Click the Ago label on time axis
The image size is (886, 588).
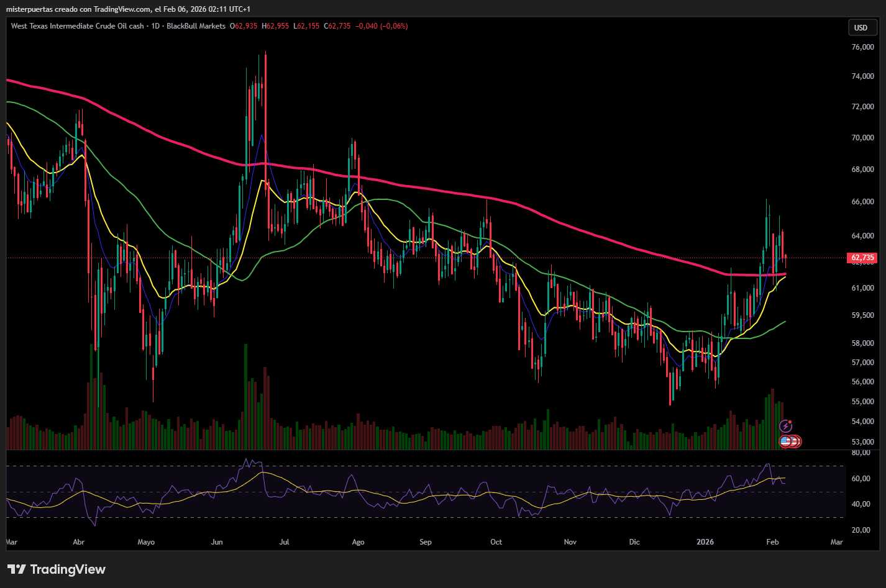(358, 542)
